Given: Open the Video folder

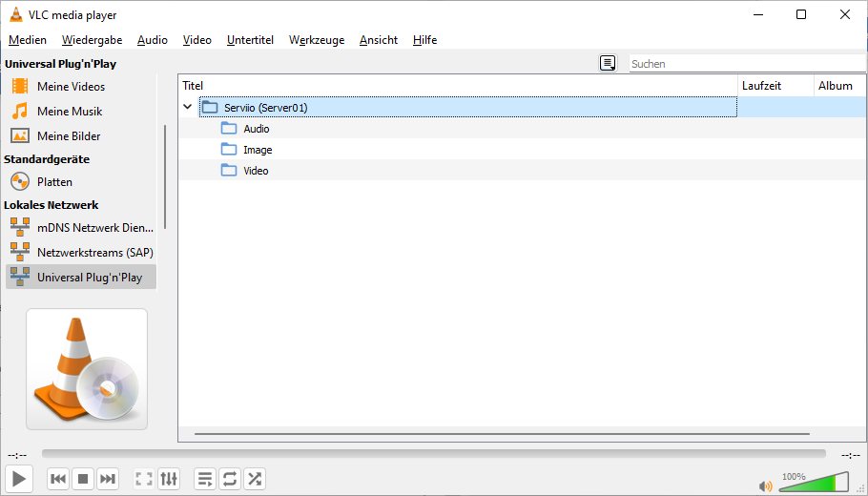Looking at the screenshot, I should [256, 171].
